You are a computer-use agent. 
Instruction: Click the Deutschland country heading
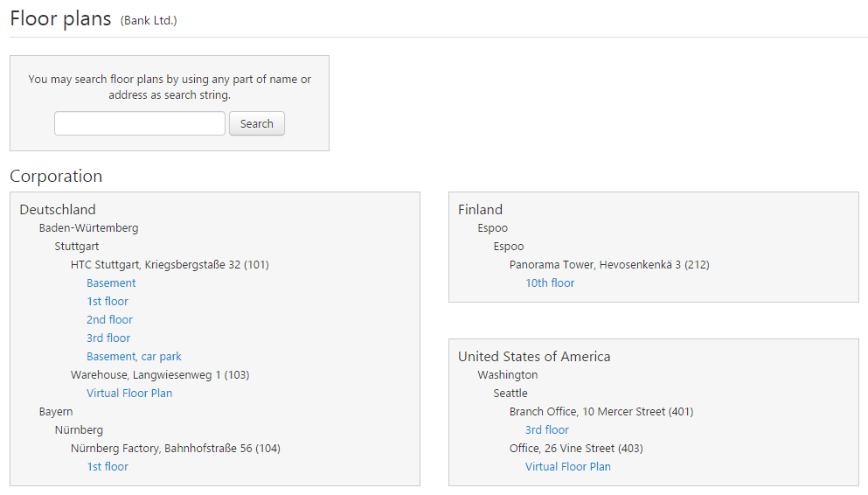point(58,209)
